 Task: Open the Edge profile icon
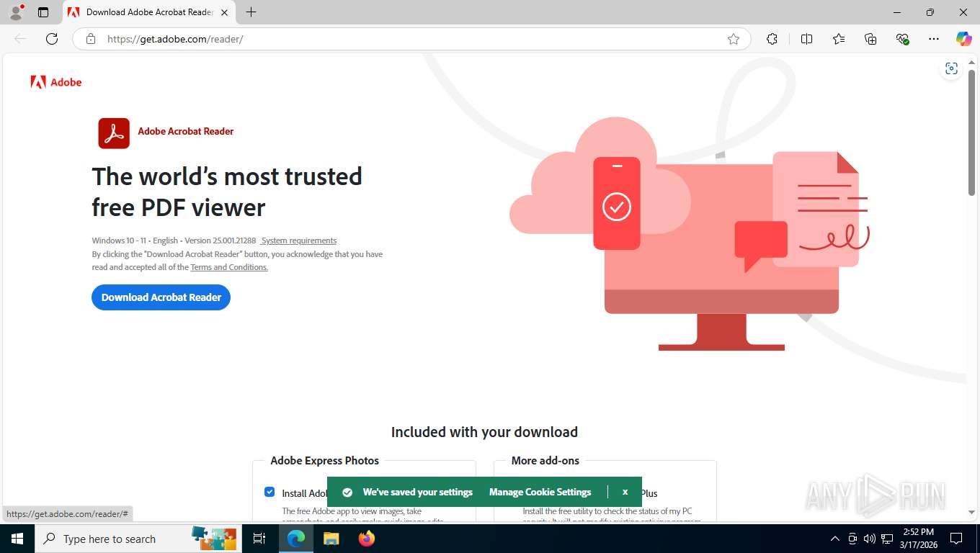pyautogui.click(x=16, y=12)
